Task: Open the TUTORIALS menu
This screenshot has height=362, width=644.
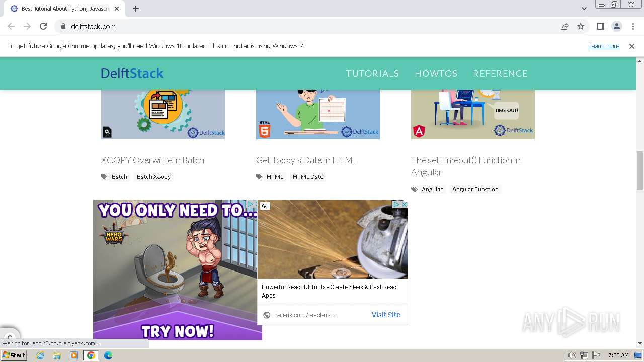Action: [372, 74]
